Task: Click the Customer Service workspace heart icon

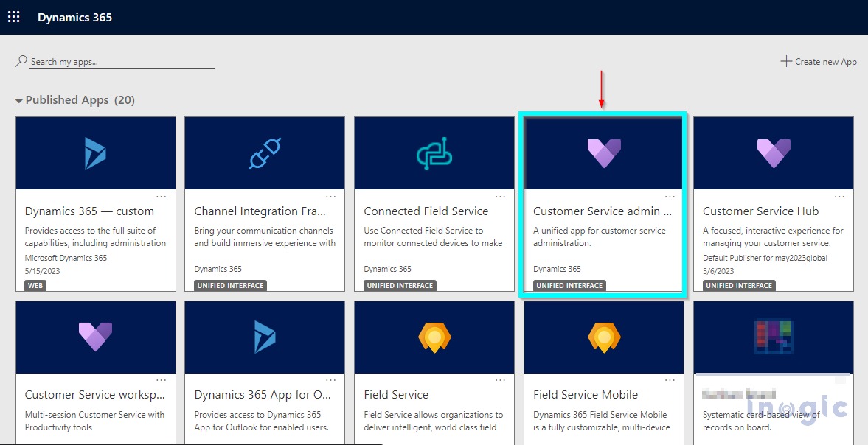Action: pyautogui.click(x=95, y=337)
